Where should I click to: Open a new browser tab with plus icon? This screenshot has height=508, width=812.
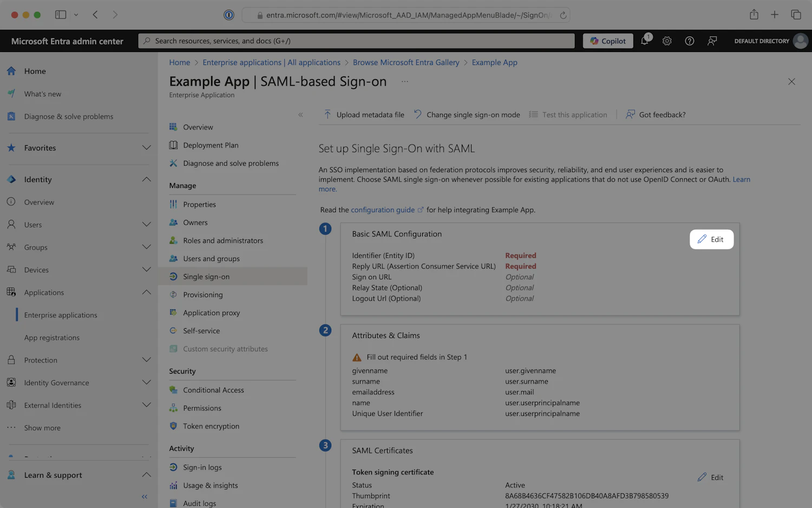[x=775, y=15]
